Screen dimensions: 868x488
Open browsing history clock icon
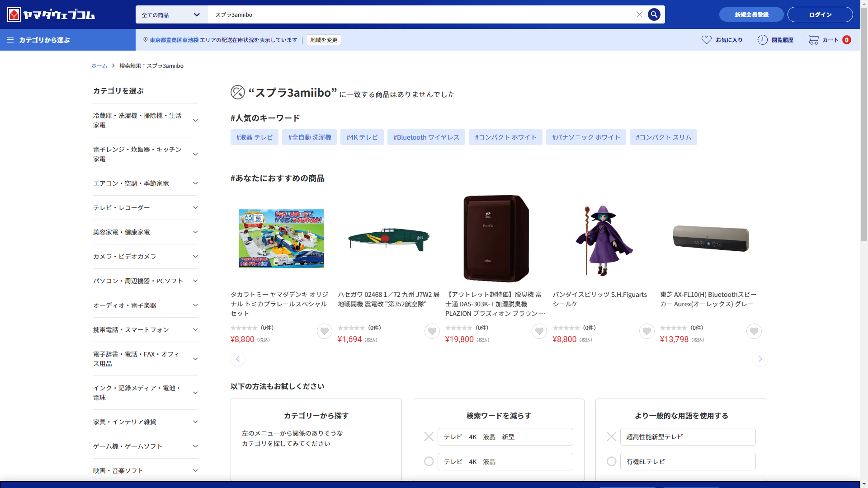coord(762,40)
